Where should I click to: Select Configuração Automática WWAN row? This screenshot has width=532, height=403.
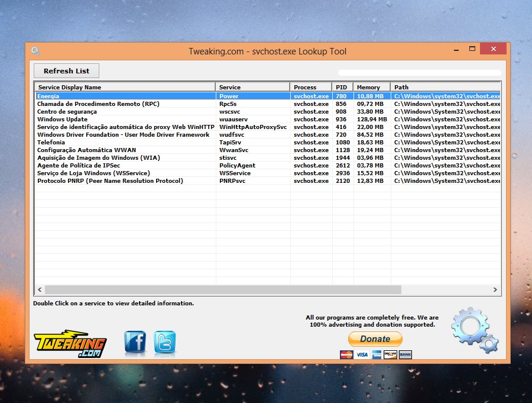click(x=268, y=150)
